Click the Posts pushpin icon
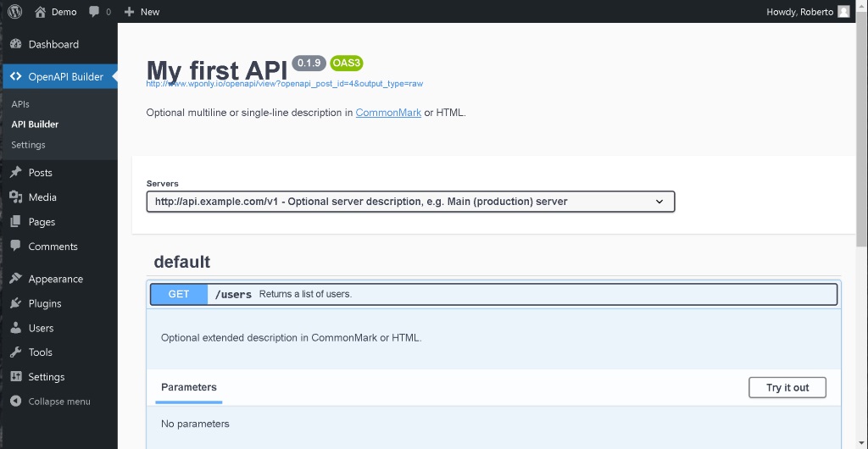 tap(15, 173)
